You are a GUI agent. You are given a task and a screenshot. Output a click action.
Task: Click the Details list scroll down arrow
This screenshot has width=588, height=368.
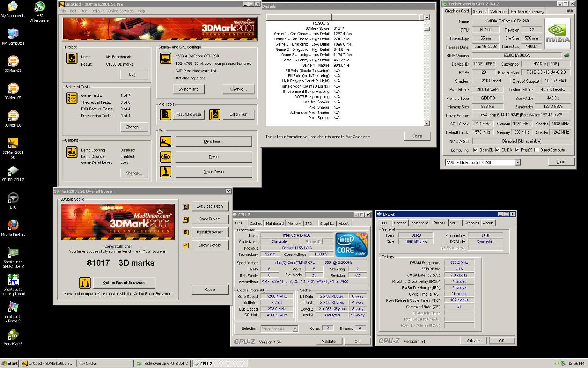(x=427, y=124)
